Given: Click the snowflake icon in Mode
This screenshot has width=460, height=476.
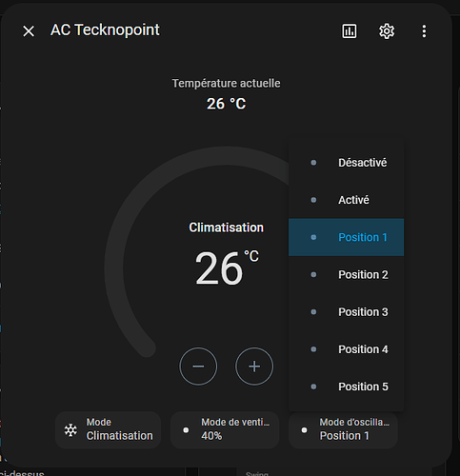Looking at the screenshot, I should click(70, 430).
